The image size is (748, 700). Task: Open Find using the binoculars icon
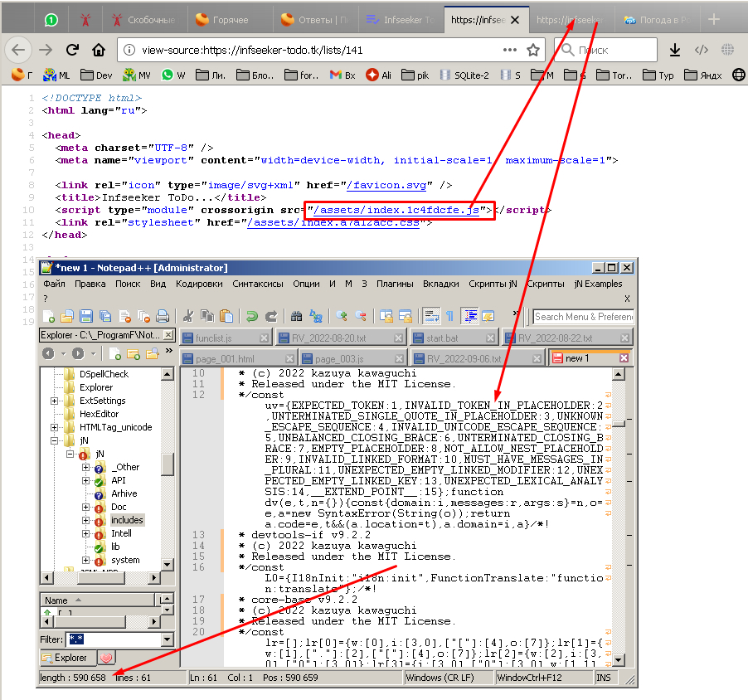(x=296, y=316)
